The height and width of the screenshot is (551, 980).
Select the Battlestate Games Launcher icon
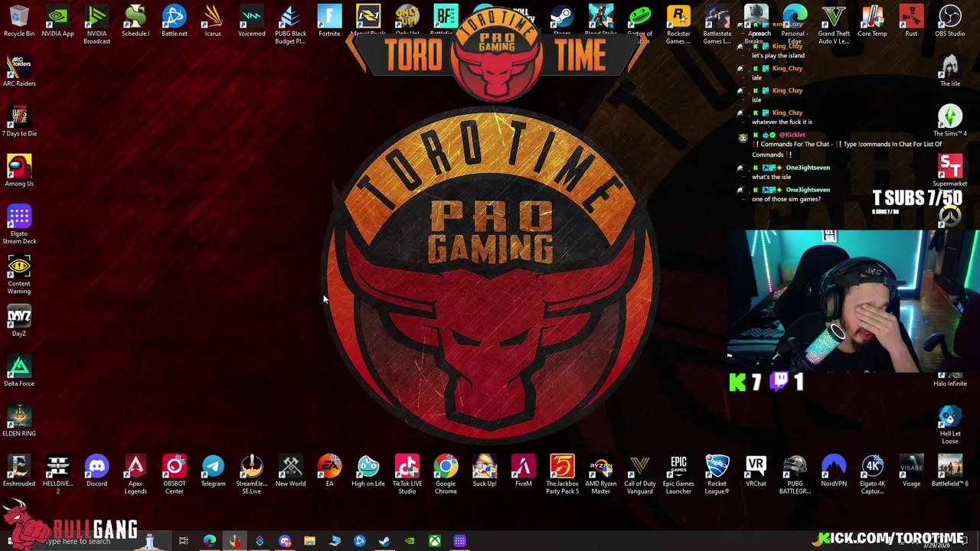tap(717, 24)
